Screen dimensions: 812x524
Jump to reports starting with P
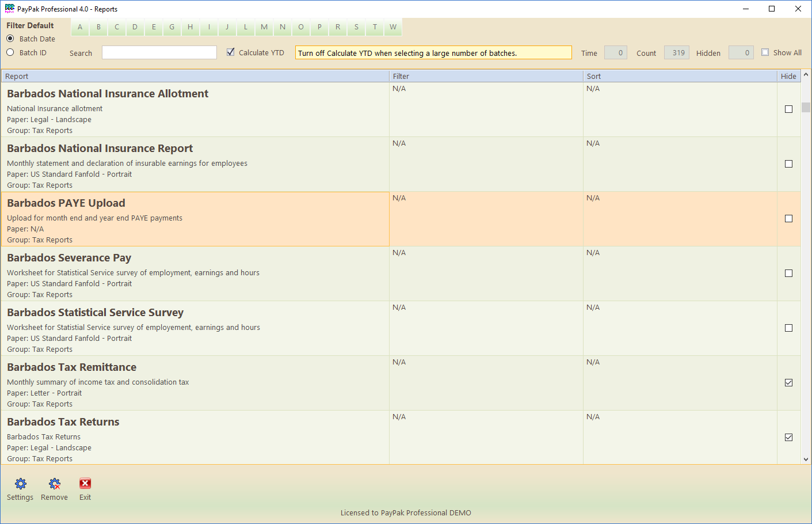pyautogui.click(x=319, y=27)
